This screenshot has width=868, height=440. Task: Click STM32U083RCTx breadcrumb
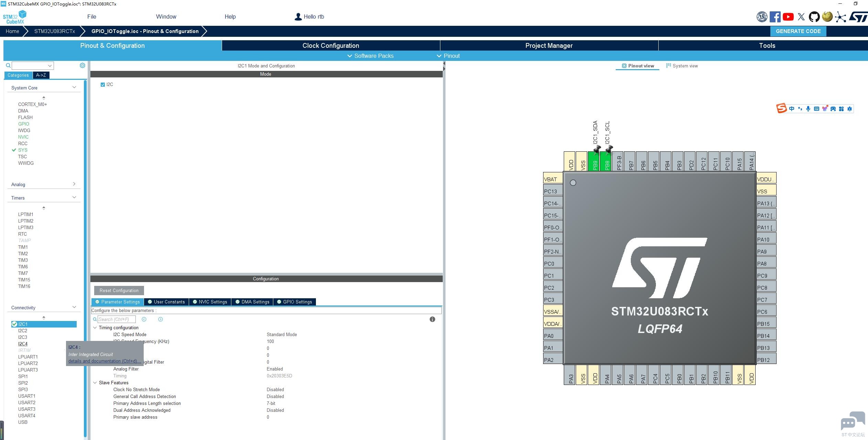(x=55, y=31)
